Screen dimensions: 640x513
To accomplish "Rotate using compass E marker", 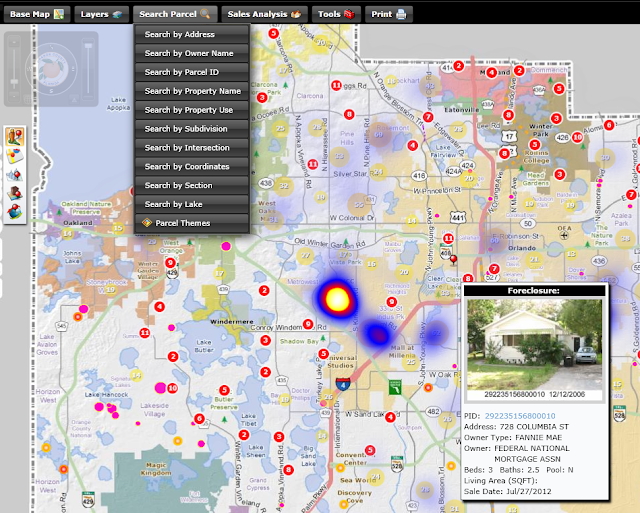I will [73, 69].
